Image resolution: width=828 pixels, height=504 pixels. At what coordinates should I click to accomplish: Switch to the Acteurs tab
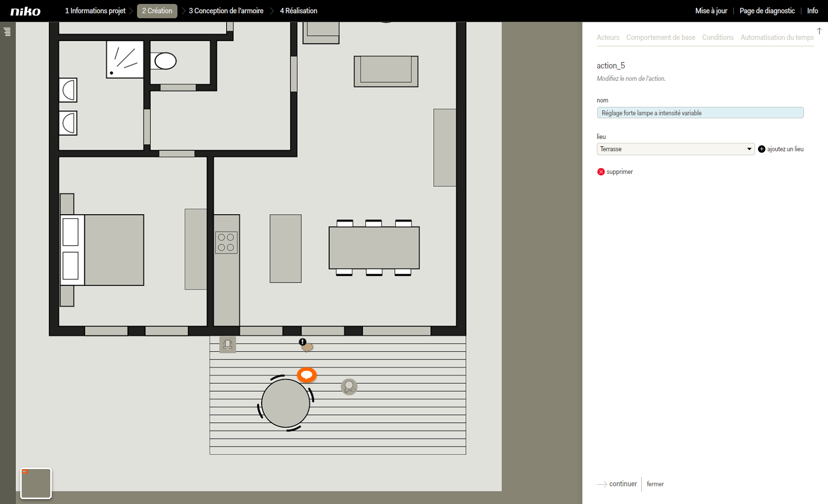pyautogui.click(x=608, y=37)
